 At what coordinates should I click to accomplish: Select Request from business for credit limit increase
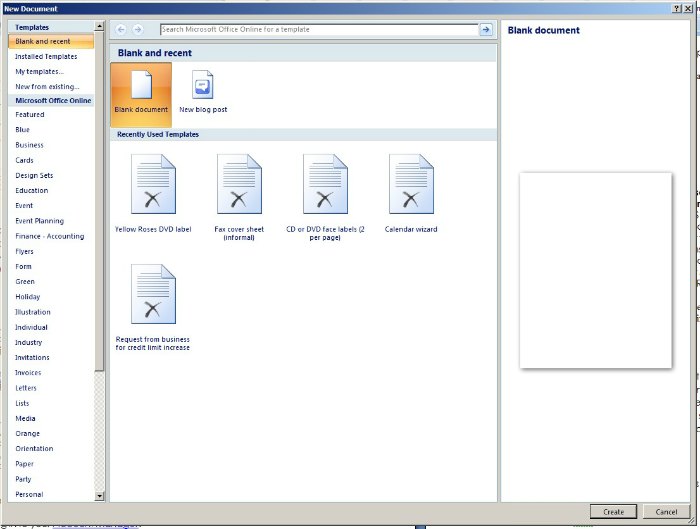tap(153, 307)
